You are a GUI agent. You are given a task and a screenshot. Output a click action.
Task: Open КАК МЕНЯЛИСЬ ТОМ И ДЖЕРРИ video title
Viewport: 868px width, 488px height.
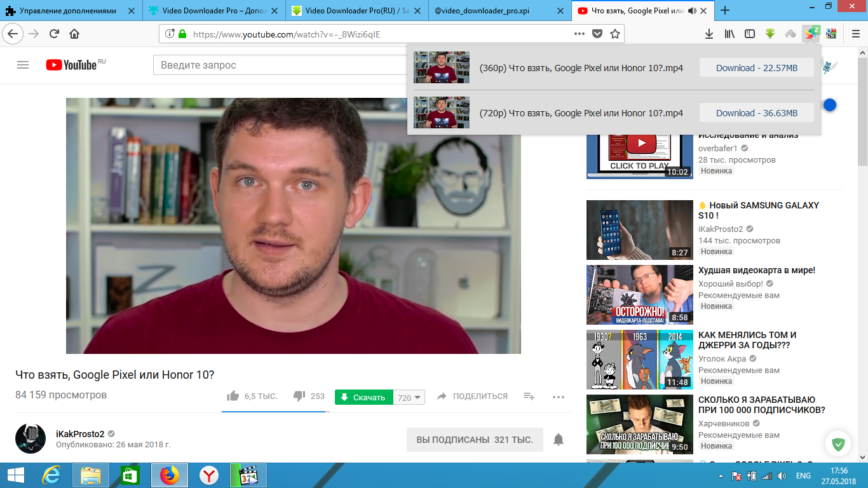tap(747, 340)
